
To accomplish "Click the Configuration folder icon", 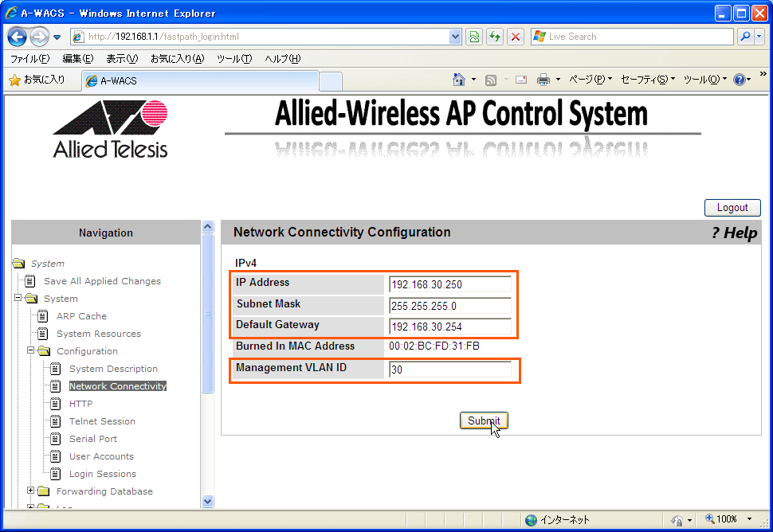I will point(44,350).
